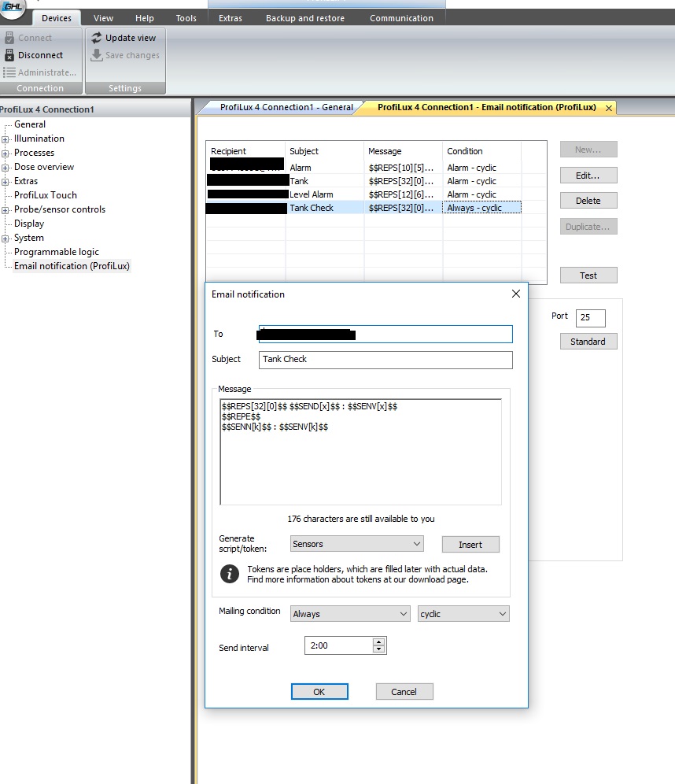This screenshot has width=675, height=784.
Task: Click the Cancel button
Action: (x=404, y=691)
